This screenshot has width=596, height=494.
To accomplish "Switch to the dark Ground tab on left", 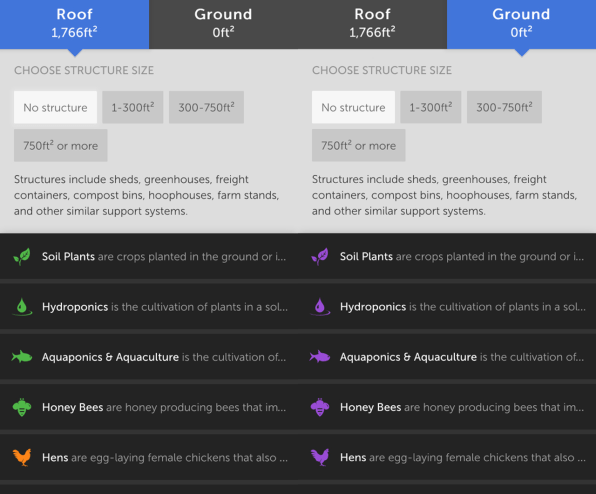I will pyautogui.click(x=224, y=24).
